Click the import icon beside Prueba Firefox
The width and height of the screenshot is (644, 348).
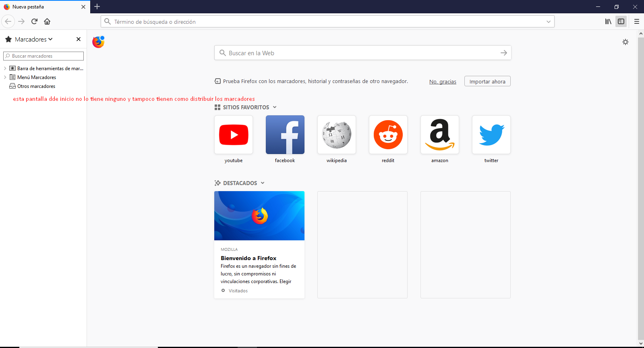pos(217,81)
